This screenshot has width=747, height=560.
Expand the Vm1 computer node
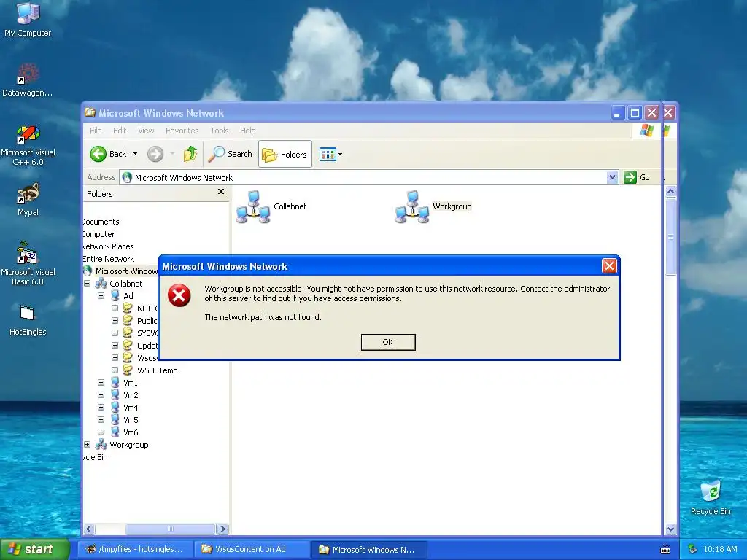click(x=101, y=382)
